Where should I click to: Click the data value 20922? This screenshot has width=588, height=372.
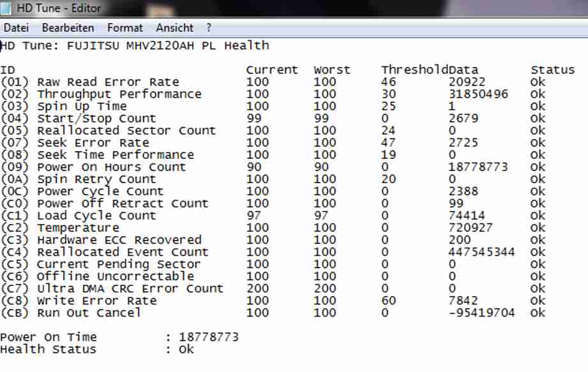[x=467, y=82]
